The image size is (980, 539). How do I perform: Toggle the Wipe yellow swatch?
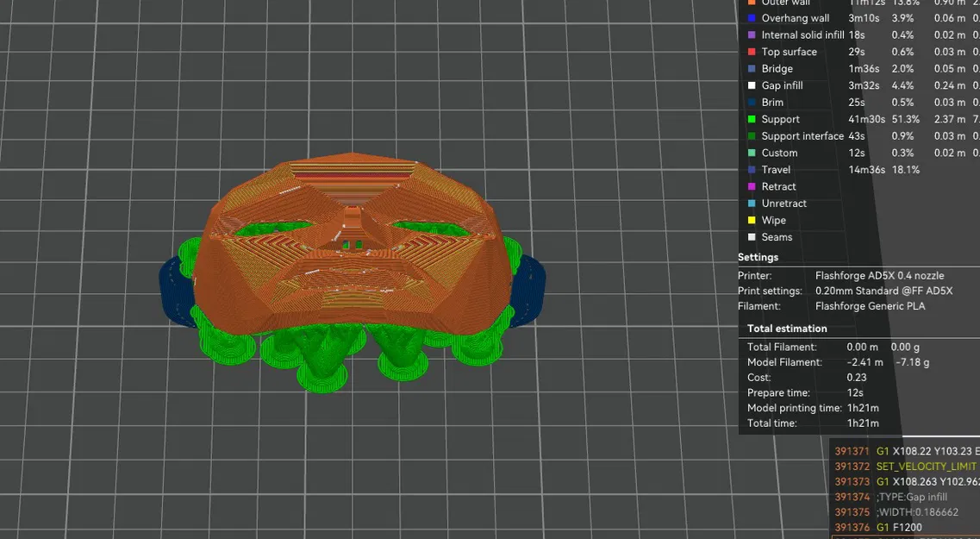(x=752, y=221)
